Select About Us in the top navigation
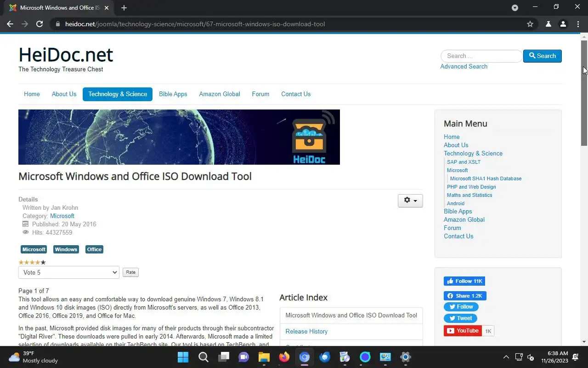The width and height of the screenshot is (588, 368). click(64, 94)
